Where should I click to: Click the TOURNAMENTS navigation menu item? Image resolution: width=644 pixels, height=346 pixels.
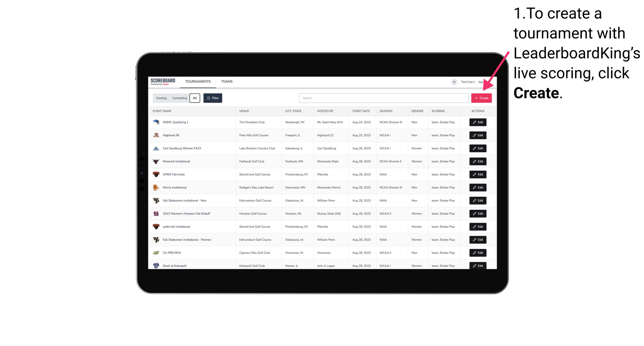[198, 81]
